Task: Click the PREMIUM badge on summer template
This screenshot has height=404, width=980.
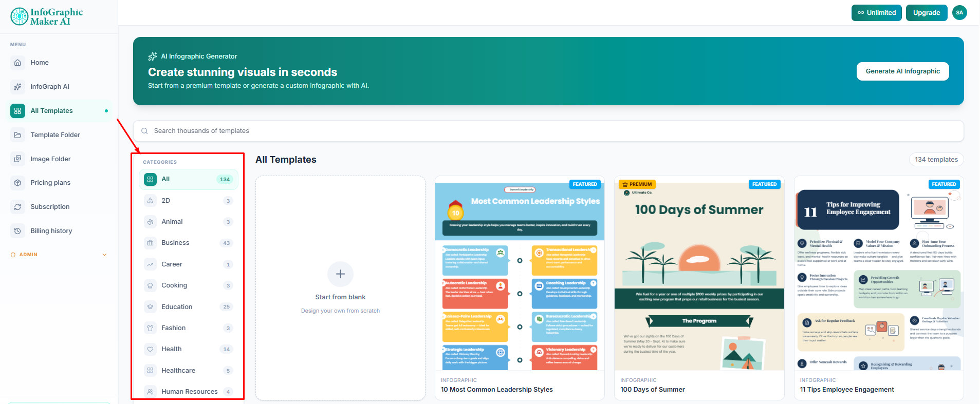Action: click(637, 184)
